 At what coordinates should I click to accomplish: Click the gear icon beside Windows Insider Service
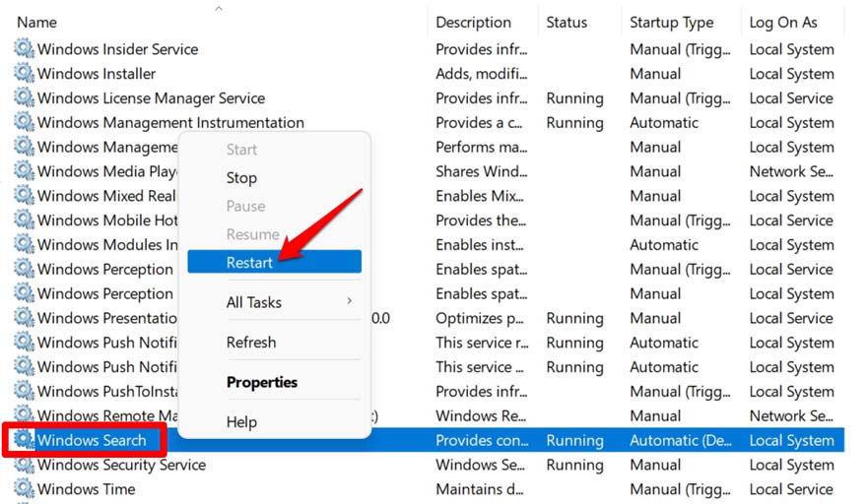[24, 49]
